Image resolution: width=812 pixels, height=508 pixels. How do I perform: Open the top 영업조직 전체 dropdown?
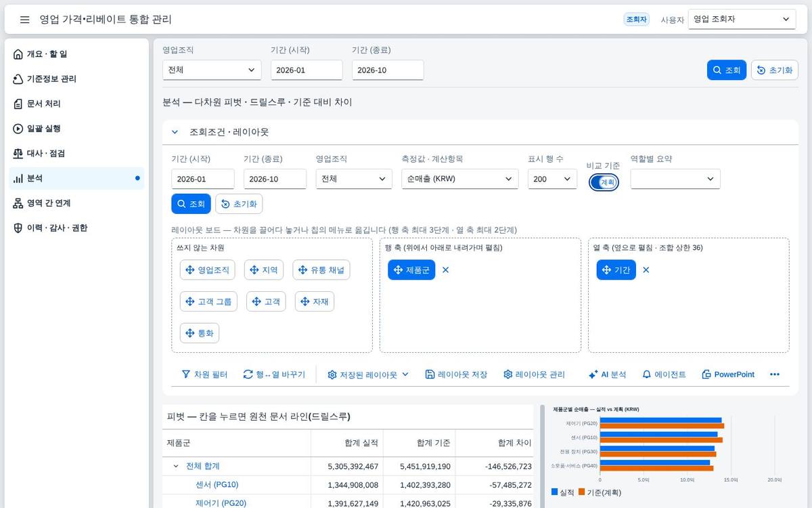[212, 70]
